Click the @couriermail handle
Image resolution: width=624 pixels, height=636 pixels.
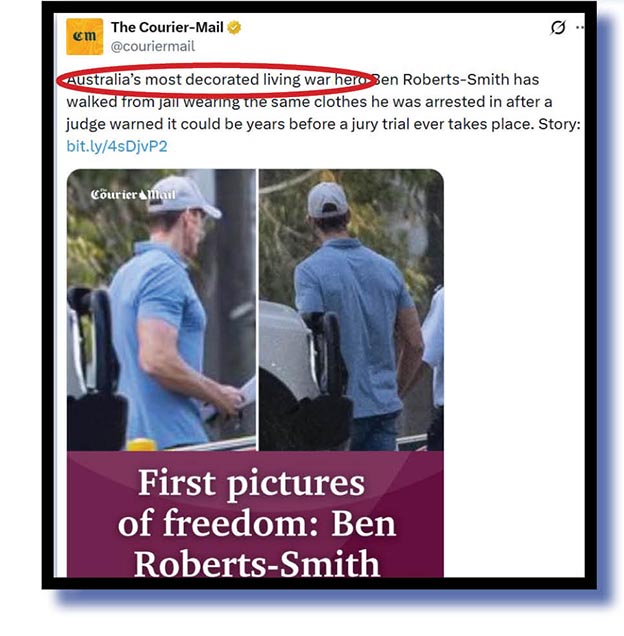pos(153,46)
